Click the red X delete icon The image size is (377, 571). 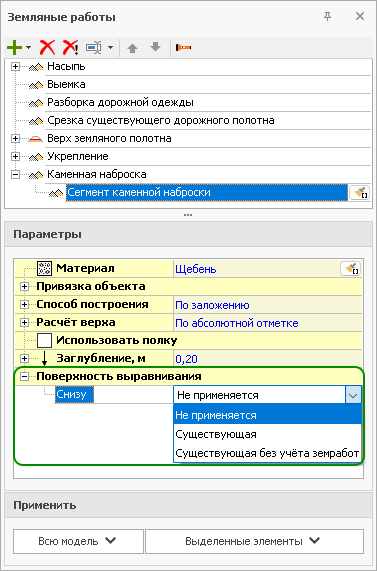47,48
